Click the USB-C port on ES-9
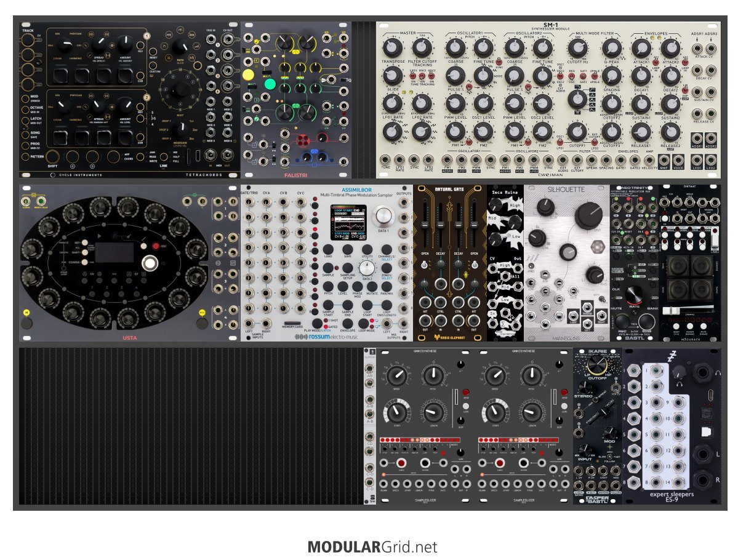The width and height of the screenshot is (746, 560). coord(711,395)
